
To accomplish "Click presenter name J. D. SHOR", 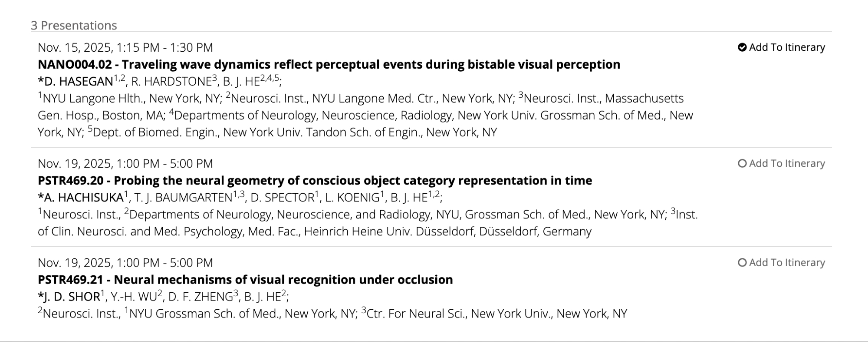I will (72, 297).
